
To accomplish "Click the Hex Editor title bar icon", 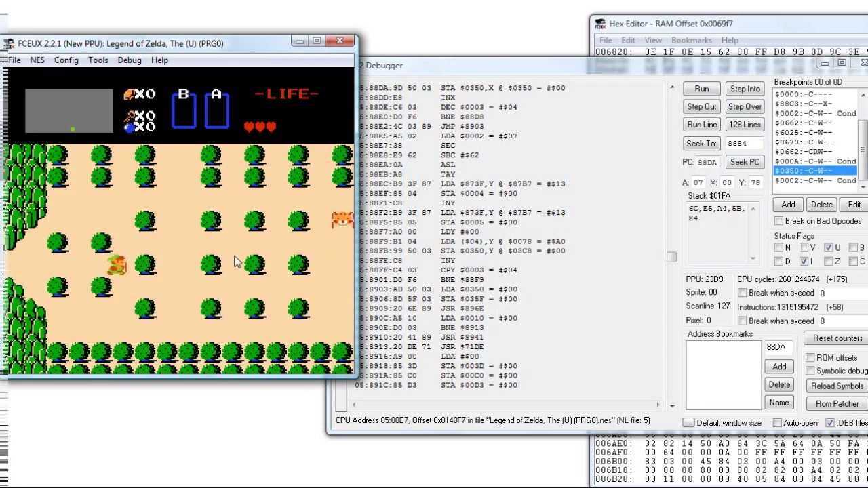I will point(600,24).
